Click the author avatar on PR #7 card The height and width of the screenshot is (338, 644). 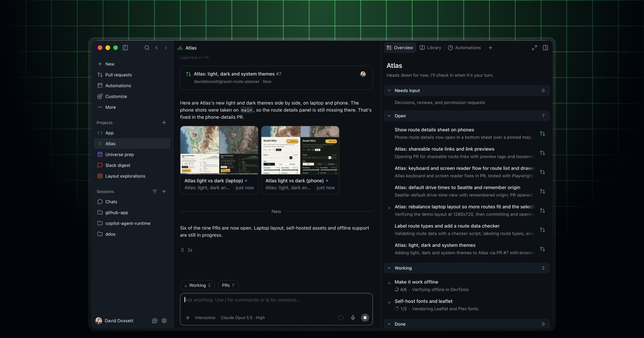[x=363, y=74]
